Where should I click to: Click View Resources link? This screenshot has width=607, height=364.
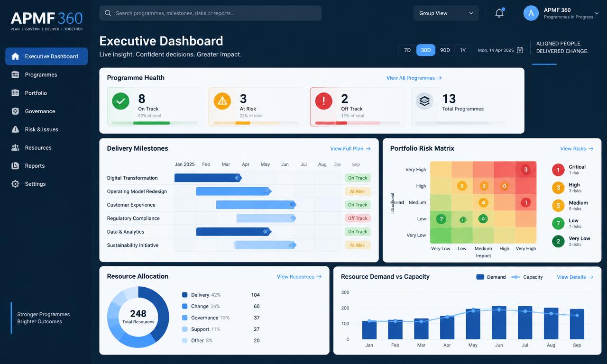click(299, 277)
